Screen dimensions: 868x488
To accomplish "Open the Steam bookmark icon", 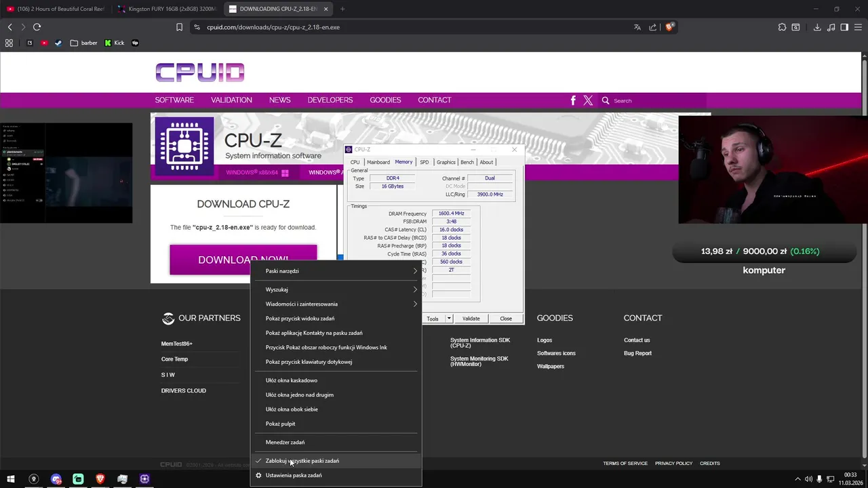I will (58, 43).
